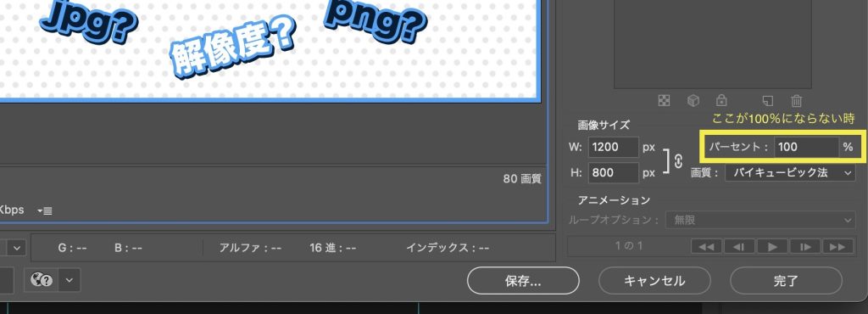Click the 保存... button
The width and height of the screenshot is (868, 314).
point(523,281)
